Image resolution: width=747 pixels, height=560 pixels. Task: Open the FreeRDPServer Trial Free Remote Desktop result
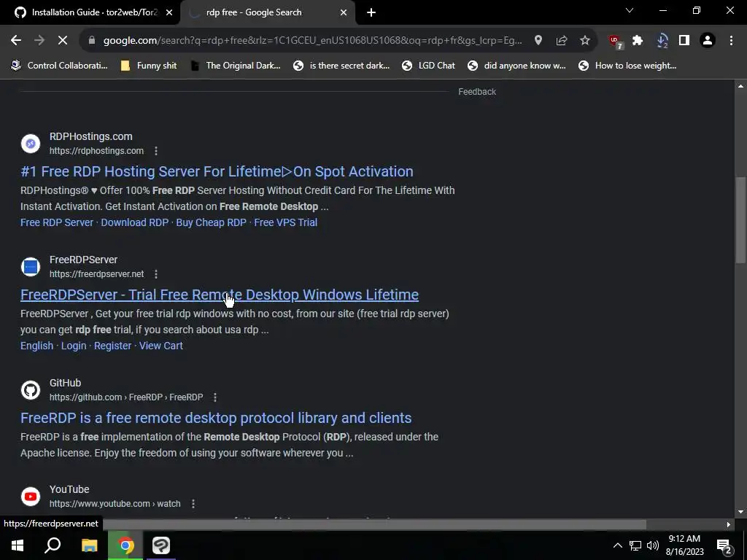[220, 295]
